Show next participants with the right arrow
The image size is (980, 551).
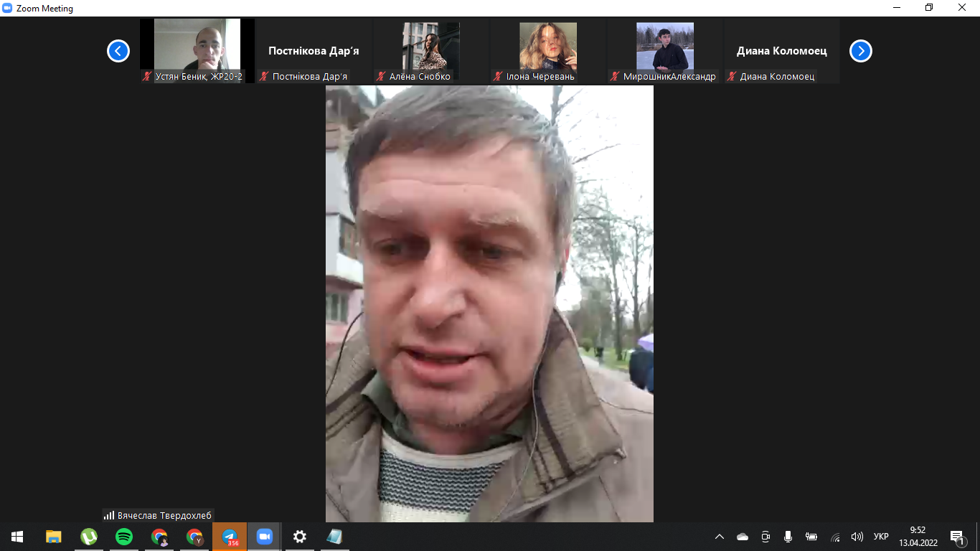[861, 51]
